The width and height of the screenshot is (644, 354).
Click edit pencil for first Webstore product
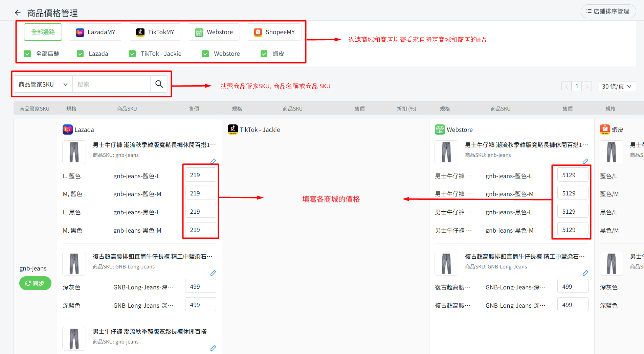[585, 161]
